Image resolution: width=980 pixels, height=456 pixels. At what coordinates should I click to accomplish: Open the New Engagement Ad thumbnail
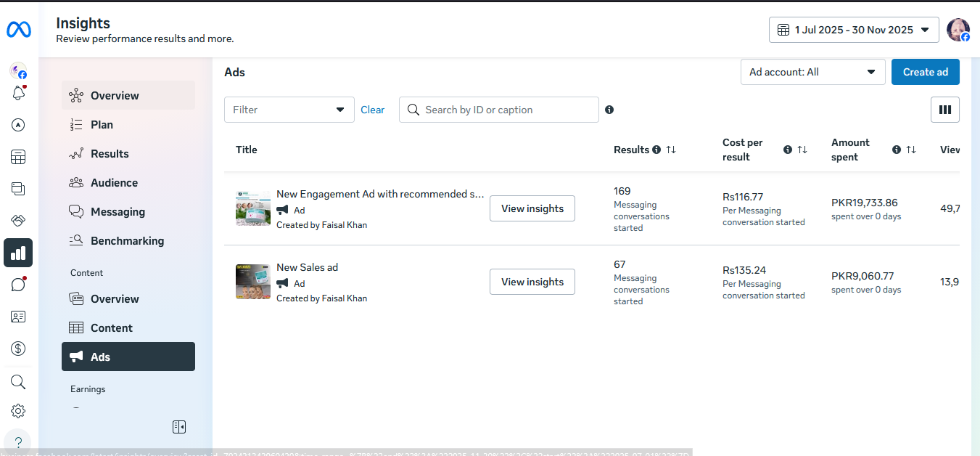(x=253, y=208)
